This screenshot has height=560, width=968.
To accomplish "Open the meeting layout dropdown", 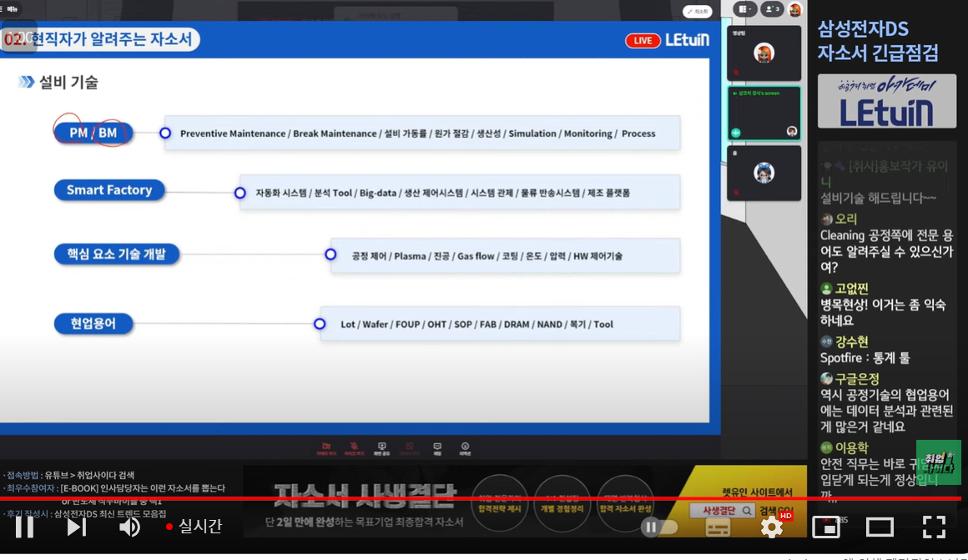I will pyautogui.click(x=744, y=9).
